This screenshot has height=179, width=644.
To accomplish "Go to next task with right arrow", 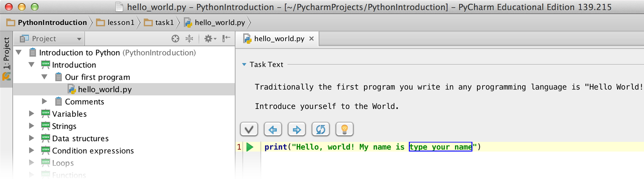I will 297,129.
